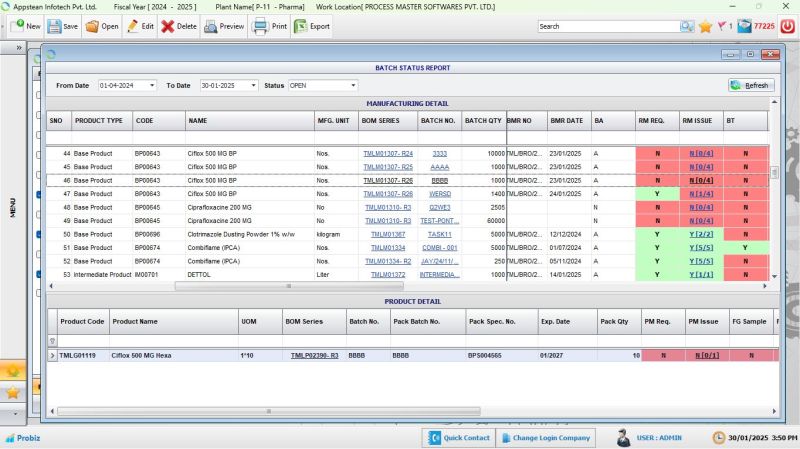Click the Edit pencil toolbar icon
The image size is (800, 449).
pyautogui.click(x=132, y=26)
